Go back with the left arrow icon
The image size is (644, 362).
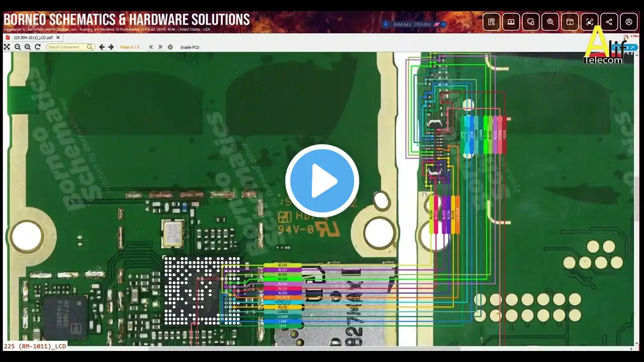coord(102,47)
